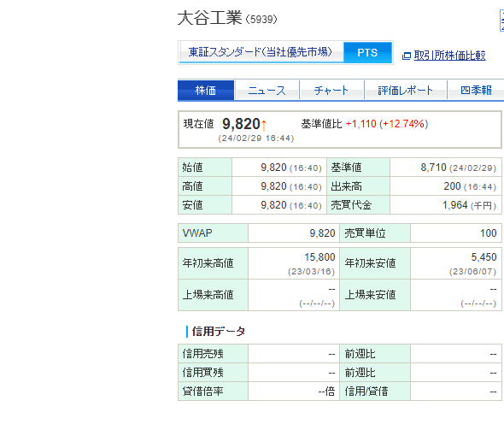
Task: Open the 四季報 tab
Action: [x=476, y=91]
